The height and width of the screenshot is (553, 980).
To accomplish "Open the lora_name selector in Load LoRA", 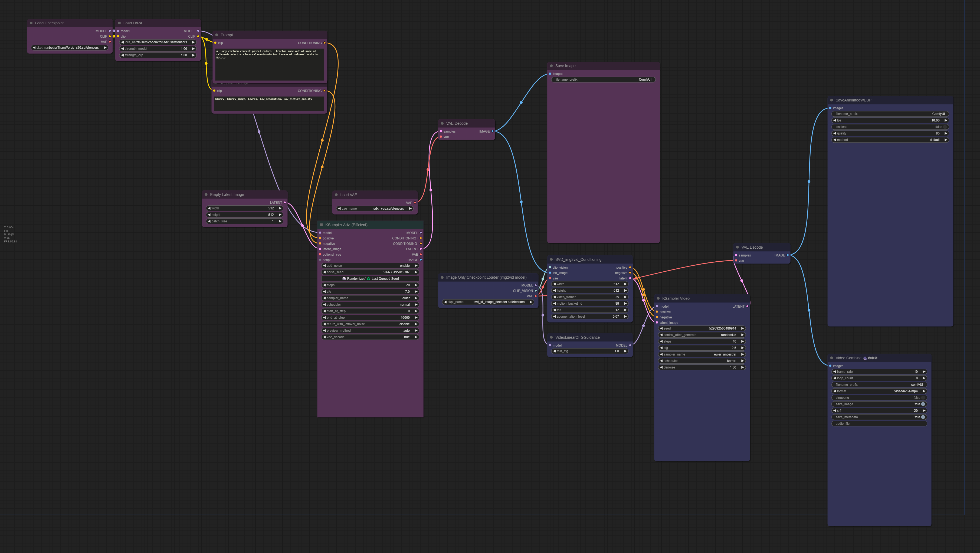I will pyautogui.click(x=158, y=42).
